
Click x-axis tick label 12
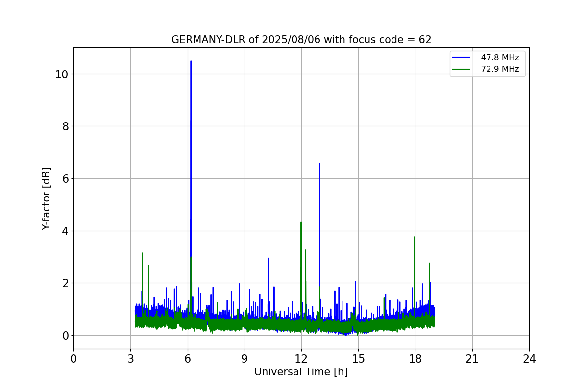coord(301,359)
